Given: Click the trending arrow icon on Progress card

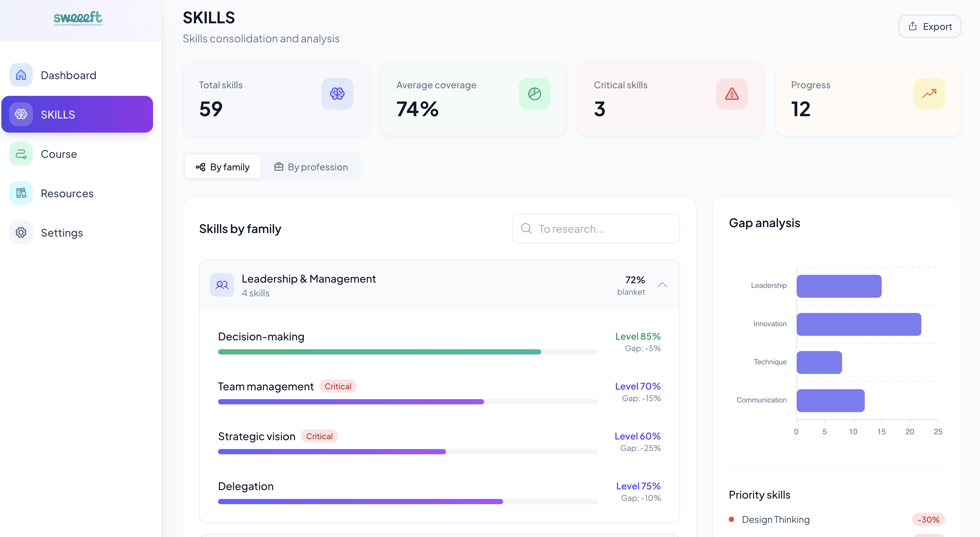Looking at the screenshot, I should (929, 94).
